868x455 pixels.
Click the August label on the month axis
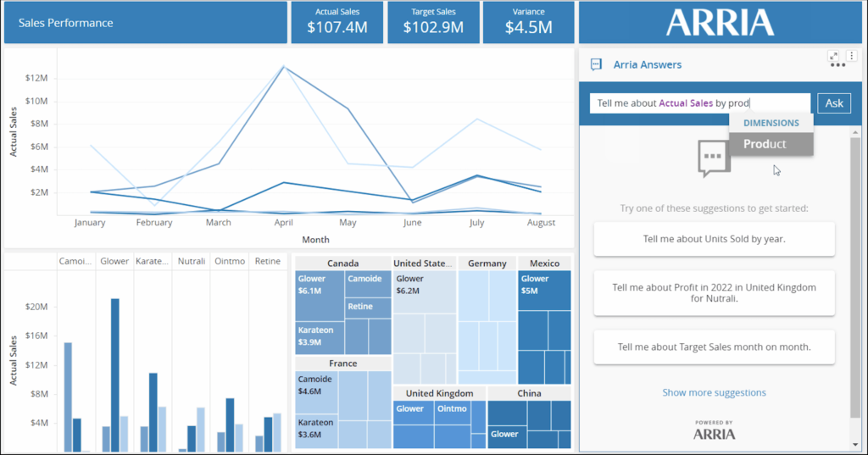[541, 223]
